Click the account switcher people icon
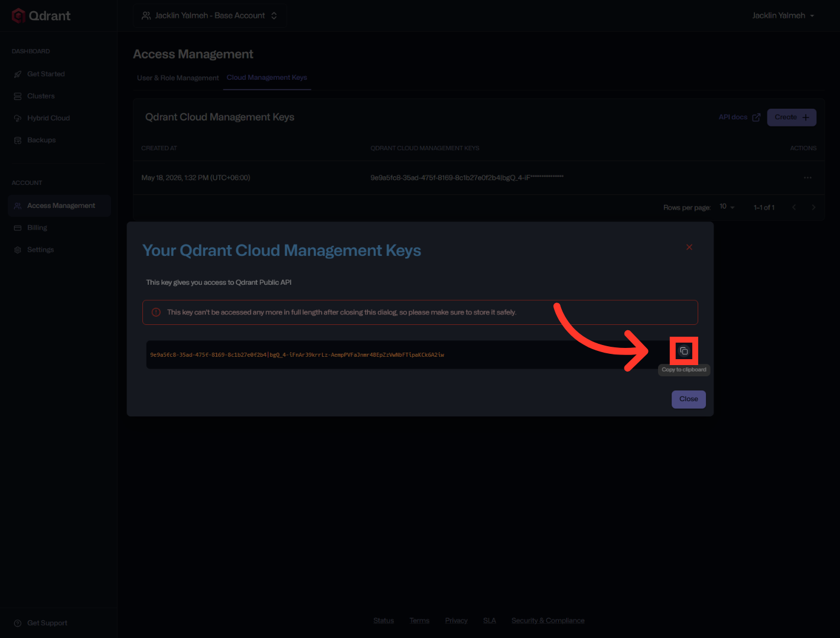This screenshot has width=840, height=638. pyautogui.click(x=146, y=16)
